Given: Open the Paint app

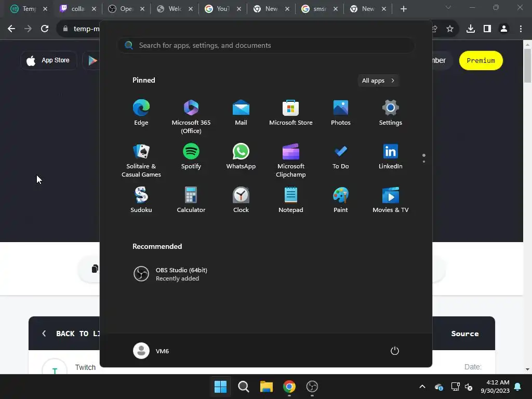Looking at the screenshot, I should 341,200.
